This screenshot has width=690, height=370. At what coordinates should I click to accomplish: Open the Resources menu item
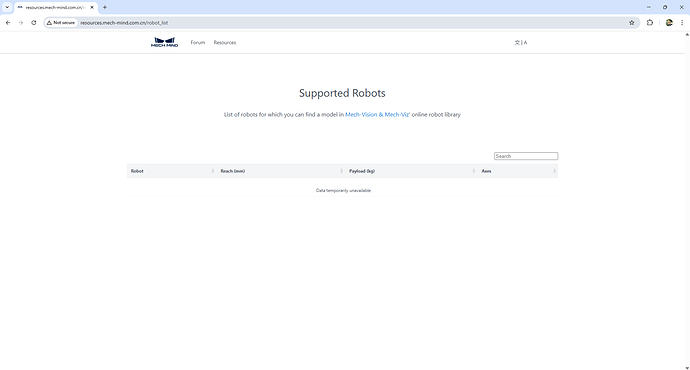click(x=225, y=43)
